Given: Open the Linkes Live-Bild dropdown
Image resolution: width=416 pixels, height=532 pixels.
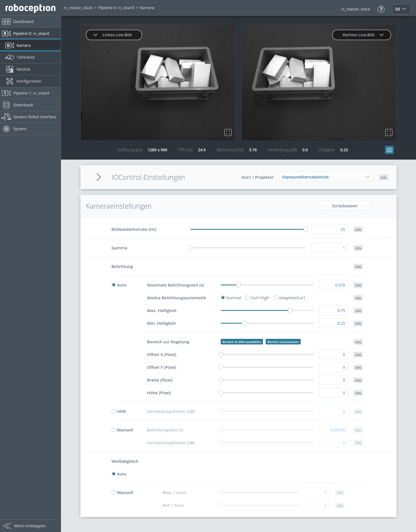Looking at the screenshot, I should (x=114, y=35).
